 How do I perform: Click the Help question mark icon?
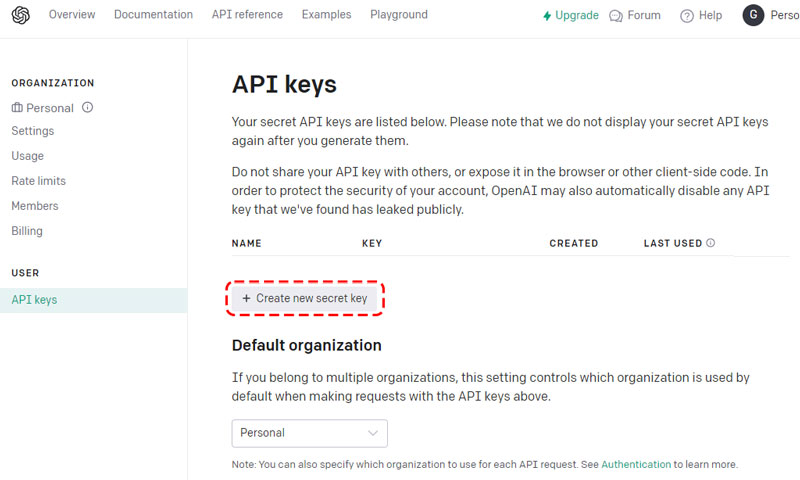(x=687, y=16)
